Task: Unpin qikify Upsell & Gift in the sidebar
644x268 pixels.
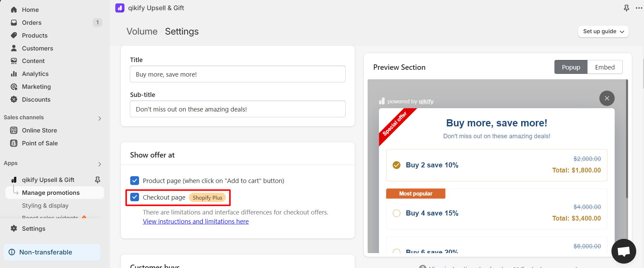Action: pyautogui.click(x=98, y=180)
